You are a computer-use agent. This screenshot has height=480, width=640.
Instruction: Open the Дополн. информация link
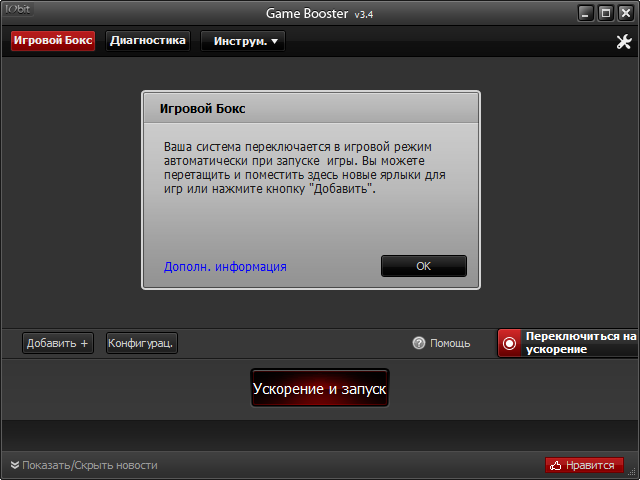(x=225, y=267)
